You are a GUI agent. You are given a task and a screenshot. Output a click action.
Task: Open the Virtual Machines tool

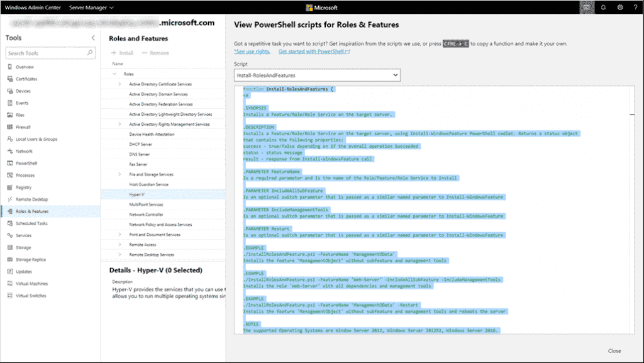pyautogui.click(x=50, y=284)
